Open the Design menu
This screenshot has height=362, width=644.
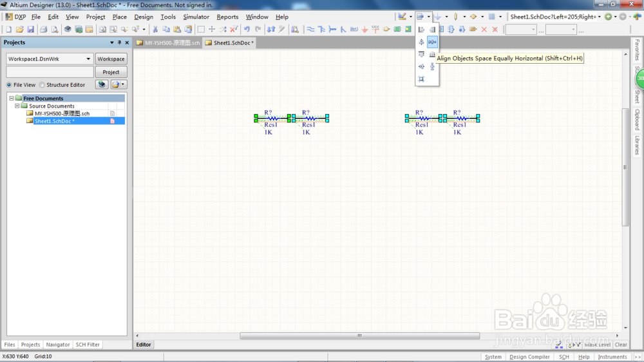[144, 17]
